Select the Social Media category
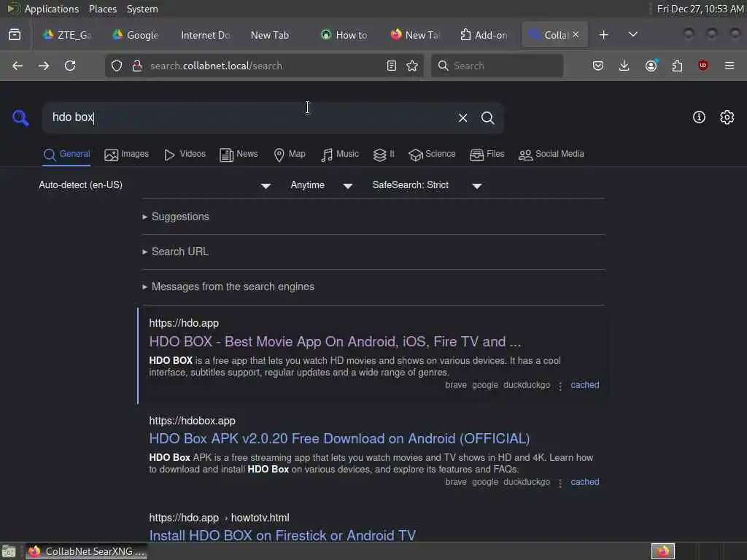 point(551,155)
